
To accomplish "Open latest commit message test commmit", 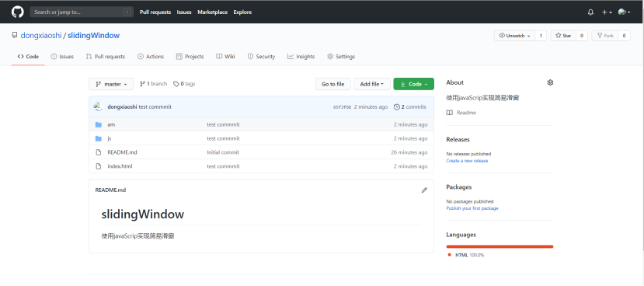I will click(155, 106).
